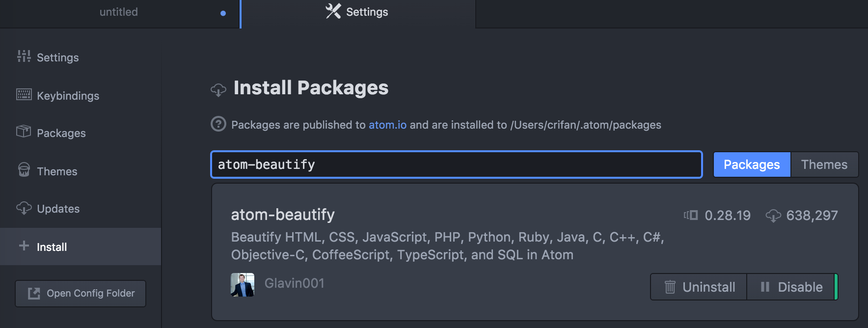Click the Glavin001 author avatar
Viewport: 868px width, 328px height.
tap(243, 285)
